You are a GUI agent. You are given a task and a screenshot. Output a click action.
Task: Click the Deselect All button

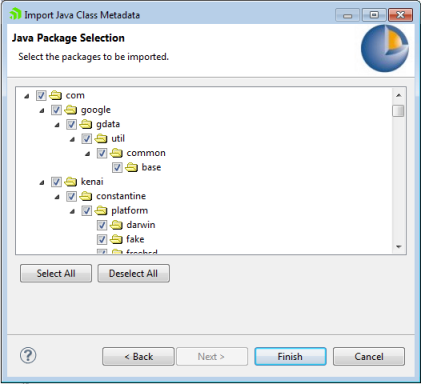point(134,273)
